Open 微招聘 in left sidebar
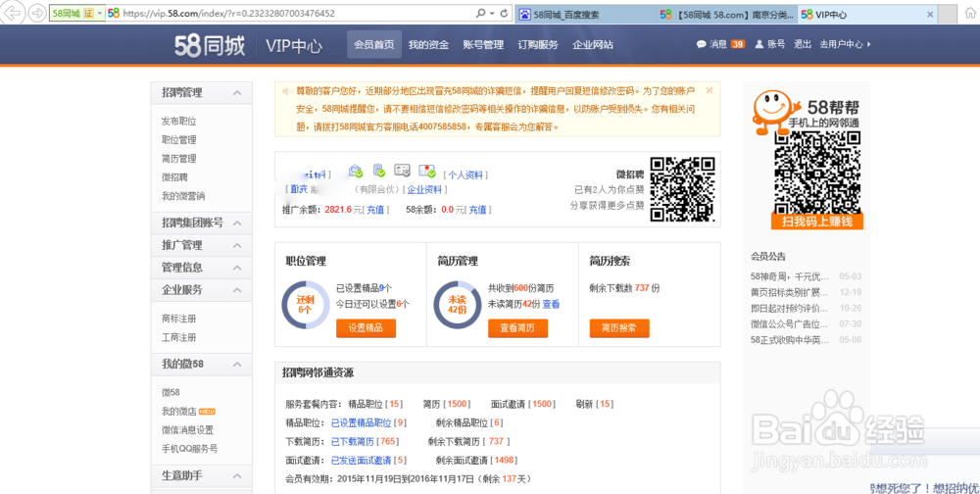The image size is (980, 494). (174, 177)
